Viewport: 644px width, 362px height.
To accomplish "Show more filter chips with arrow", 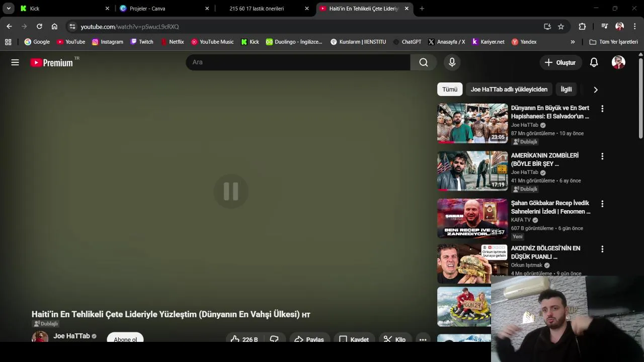I will [596, 89].
